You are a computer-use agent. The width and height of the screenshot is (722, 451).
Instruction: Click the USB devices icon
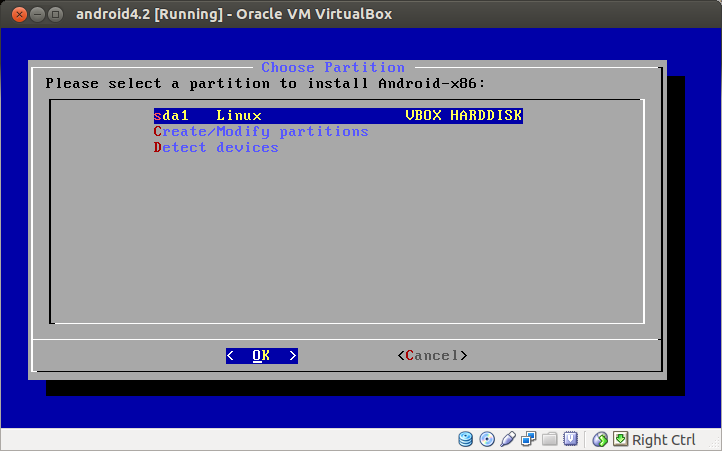coord(508,439)
